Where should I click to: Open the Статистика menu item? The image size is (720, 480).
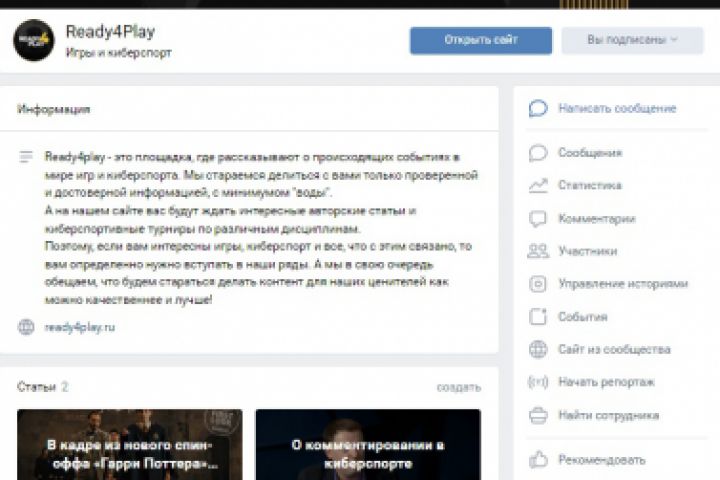[590, 185]
